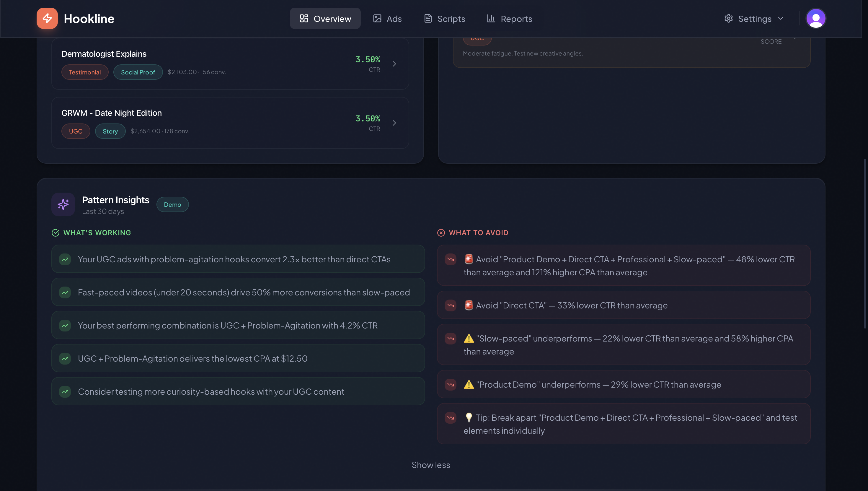Click the upward trend icon beside the fast-paced videos insight
Viewport: 868px width, 491px height.
(65, 292)
